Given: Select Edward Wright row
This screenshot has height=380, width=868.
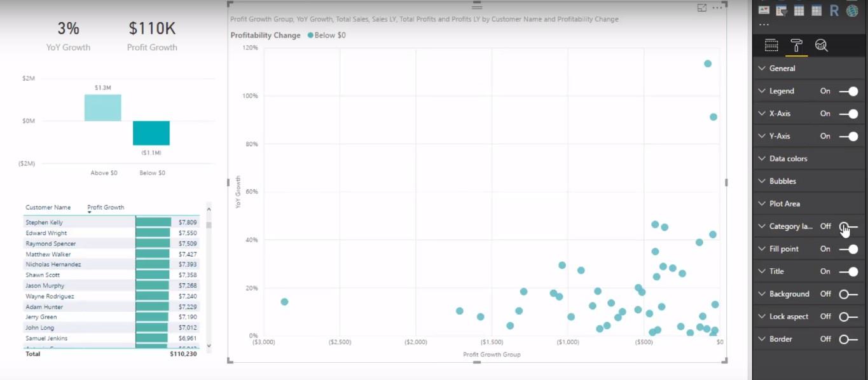Looking at the screenshot, I should (111, 233).
